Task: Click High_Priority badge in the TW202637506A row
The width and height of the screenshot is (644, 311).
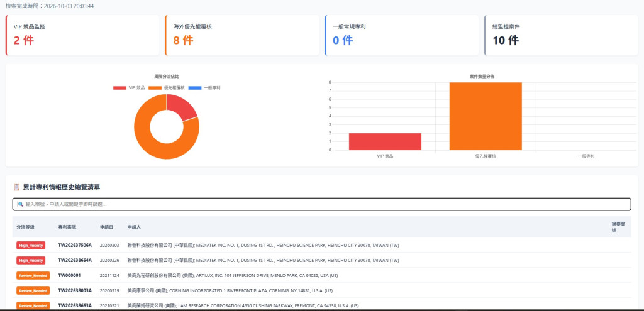Action: (x=31, y=245)
